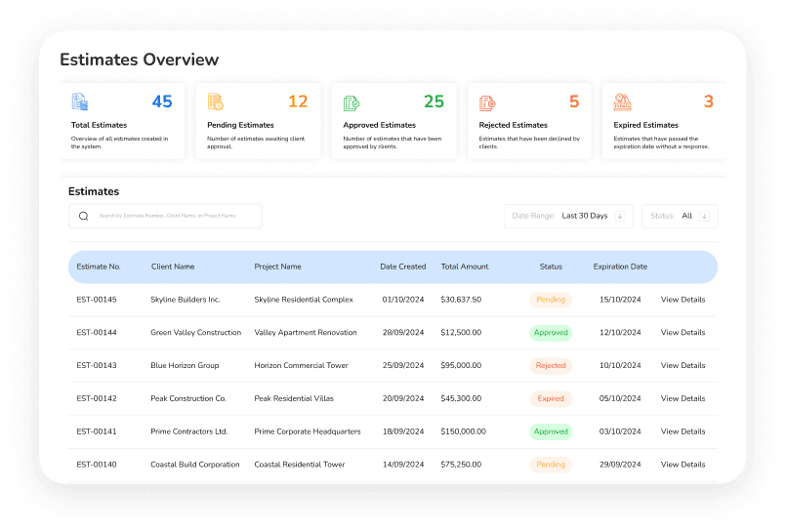Sort by Estimate No. column header
The image size is (786, 532).
click(x=99, y=266)
